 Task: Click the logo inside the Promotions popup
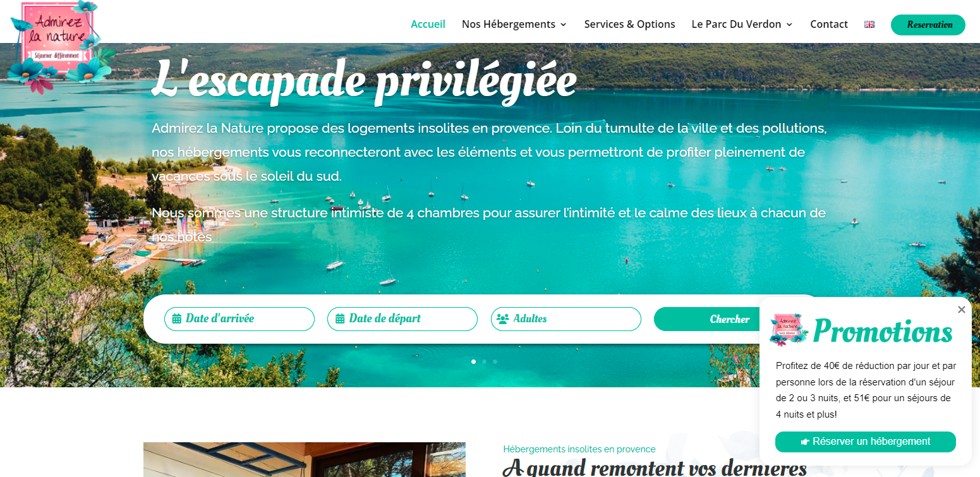tap(789, 329)
